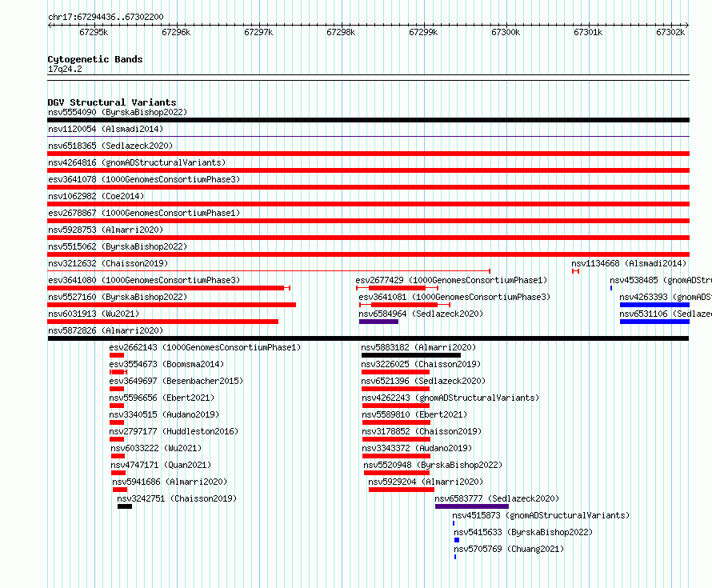Click nsv3178852 (Chaisson2019) label
The image size is (712, 588).
point(422,431)
